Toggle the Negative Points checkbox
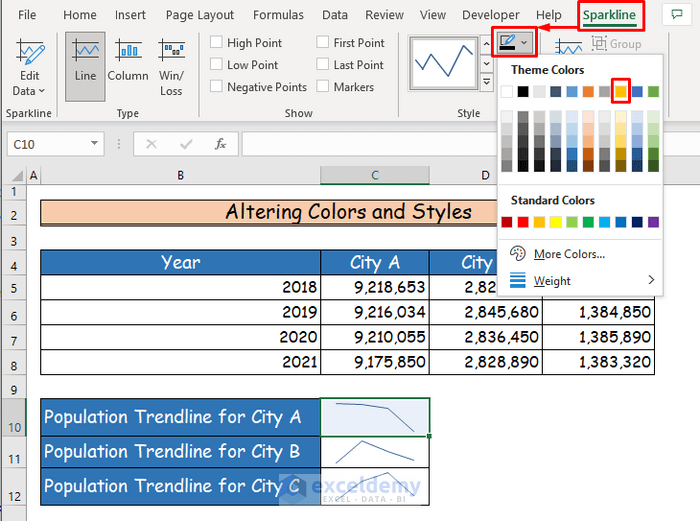The image size is (700, 521). (216, 87)
